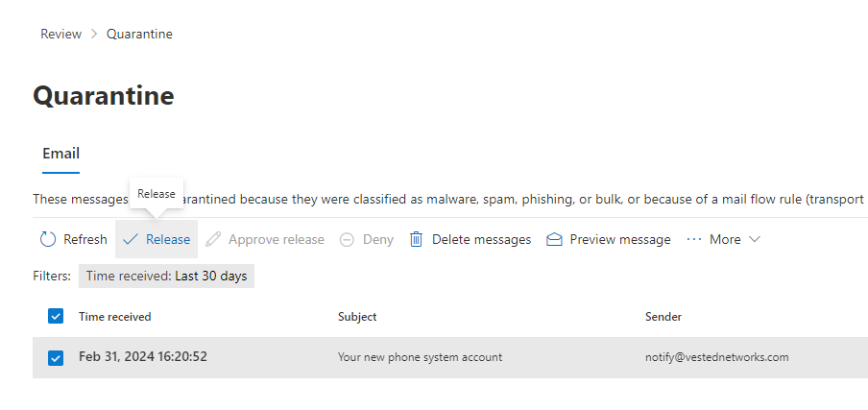
Task: Open the 'Your new phone system account' message
Action: click(420, 357)
